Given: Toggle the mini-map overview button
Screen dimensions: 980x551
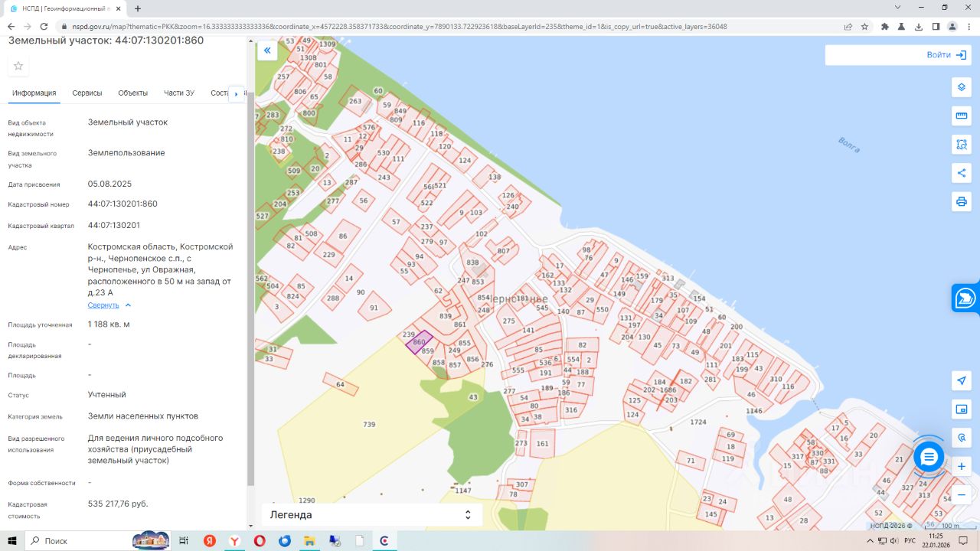Looking at the screenshot, I should coord(962,409).
